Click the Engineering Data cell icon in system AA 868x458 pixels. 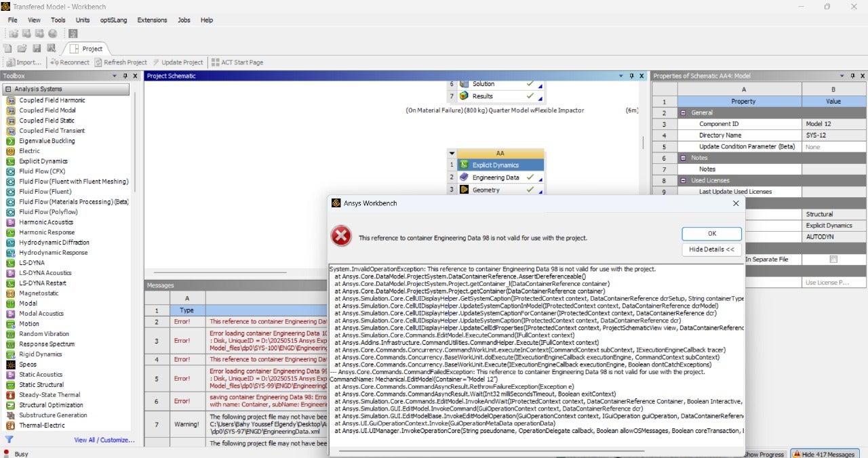click(464, 178)
